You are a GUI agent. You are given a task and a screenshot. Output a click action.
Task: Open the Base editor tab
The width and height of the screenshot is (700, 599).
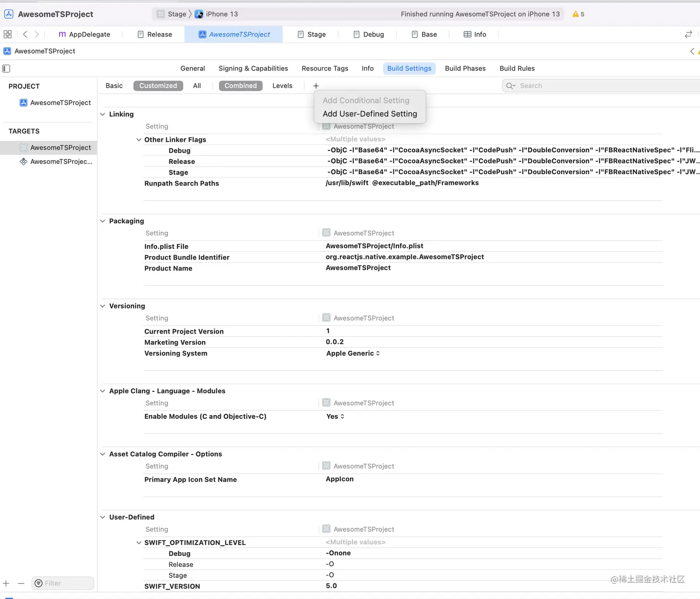pos(424,34)
